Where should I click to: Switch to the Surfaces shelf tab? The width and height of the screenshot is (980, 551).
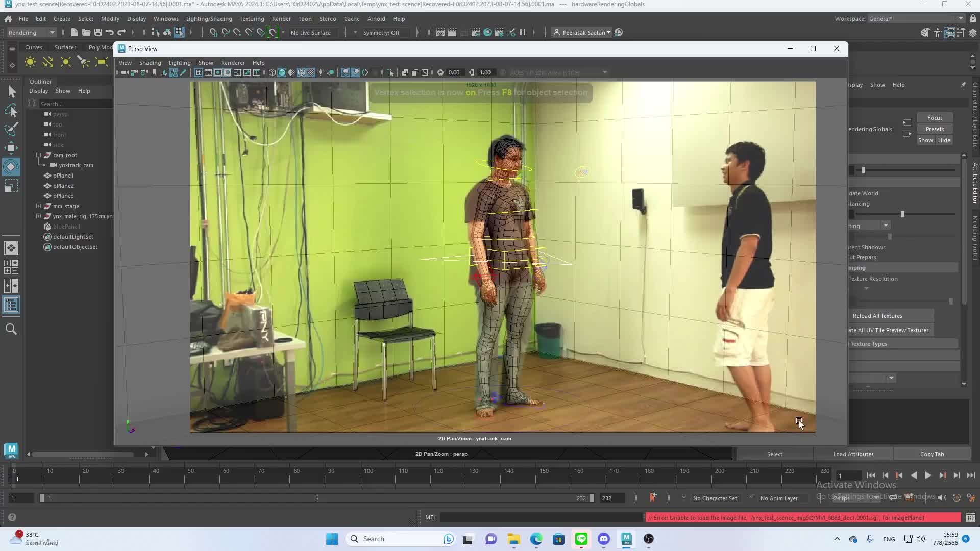click(x=65, y=47)
